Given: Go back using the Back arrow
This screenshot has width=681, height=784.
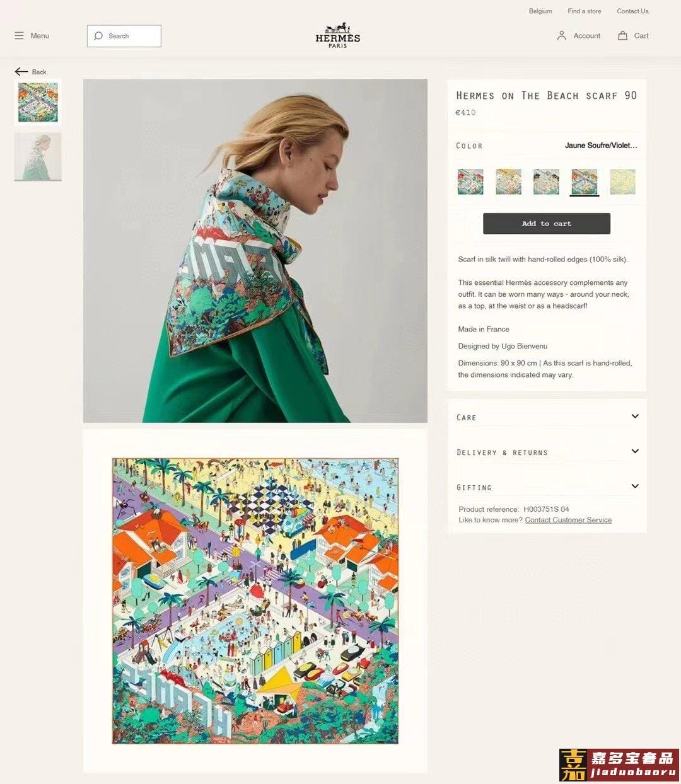Looking at the screenshot, I should click(21, 72).
